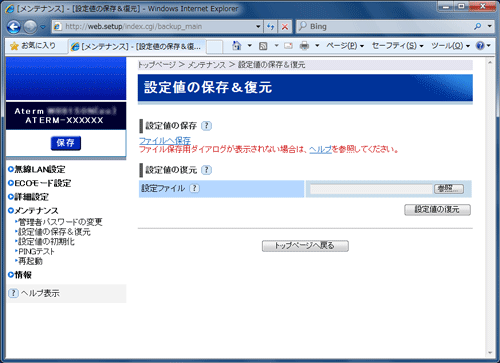Open the browser Help icon dropdown arrow

click(489, 46)
